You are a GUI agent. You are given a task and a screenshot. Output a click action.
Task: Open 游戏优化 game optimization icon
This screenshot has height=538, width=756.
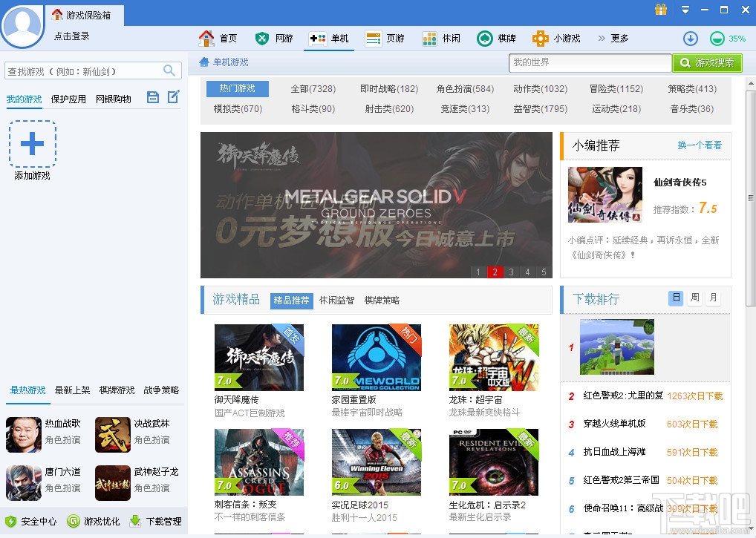coord(74,521)
